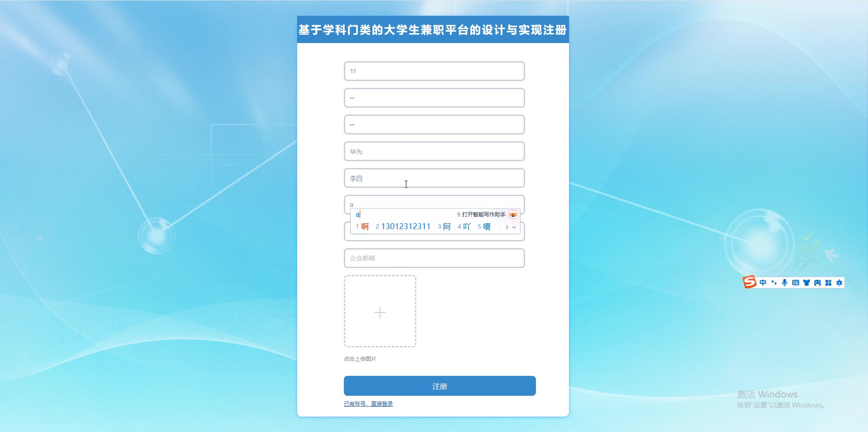Focus the 企业邮箱 input field
This screenshot has height=432, width=868.
434,258
